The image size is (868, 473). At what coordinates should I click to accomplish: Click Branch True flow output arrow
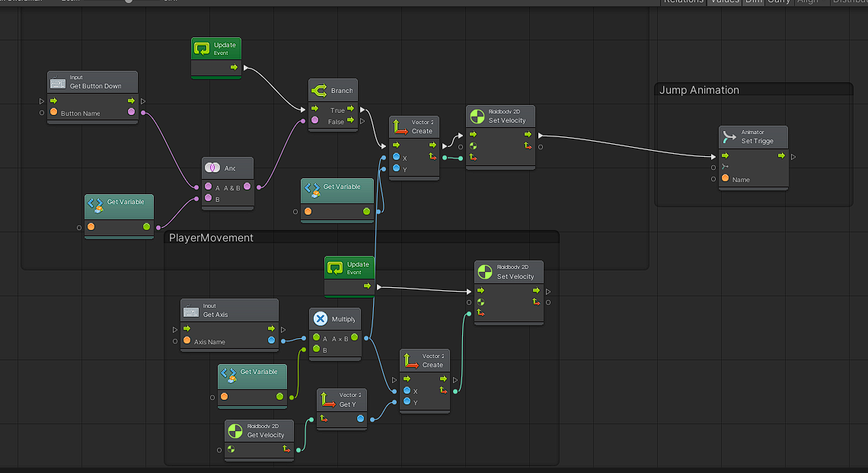[x=350, y=109]
